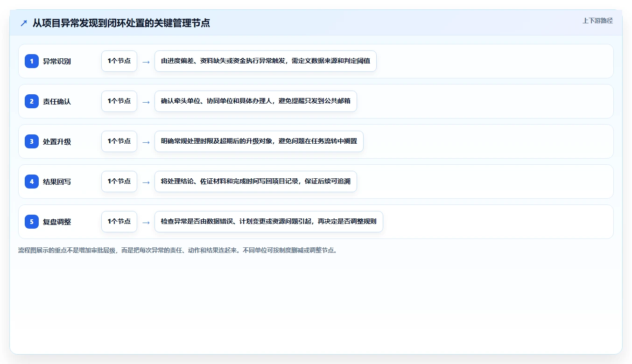Viewport: 632px width, 364px height.
Task: Click the footnote starting 流程图展示的重点
Action: pyautogui.click(x=177, y=250)
